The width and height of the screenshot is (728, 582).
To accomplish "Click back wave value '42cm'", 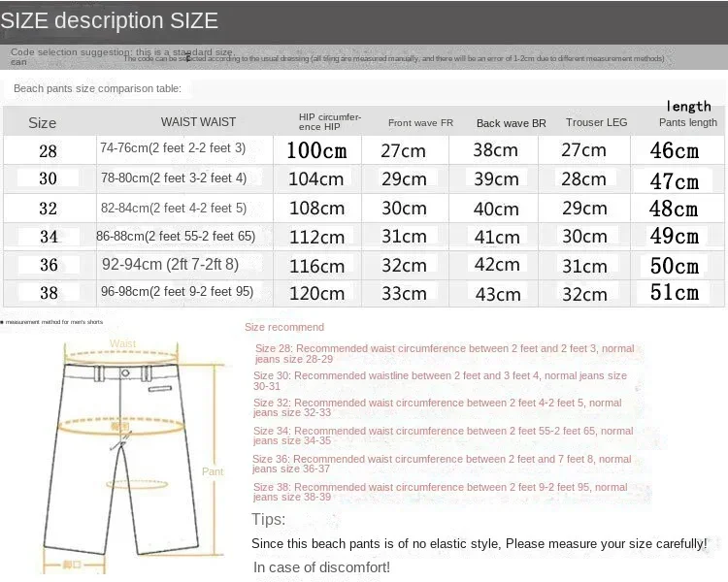I will click(497, 265).
